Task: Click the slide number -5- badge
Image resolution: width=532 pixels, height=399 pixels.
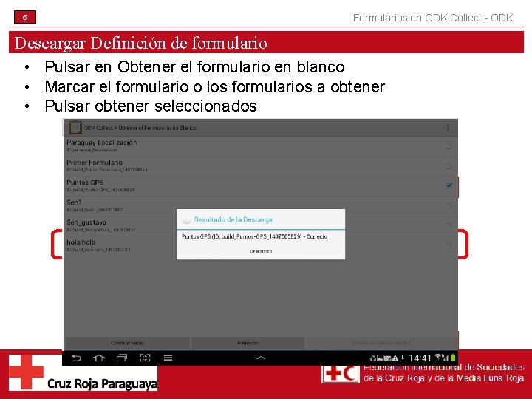Action: click(25, 17)
